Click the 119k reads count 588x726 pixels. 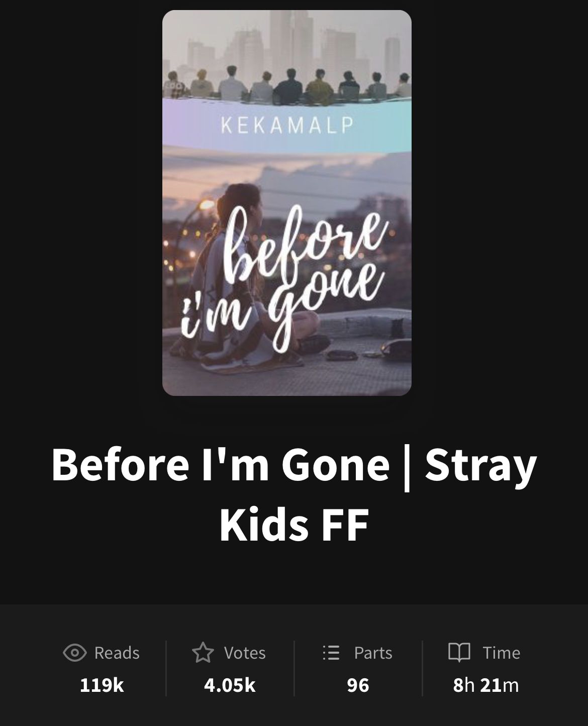pyautogui.click(x=102, y=685)
